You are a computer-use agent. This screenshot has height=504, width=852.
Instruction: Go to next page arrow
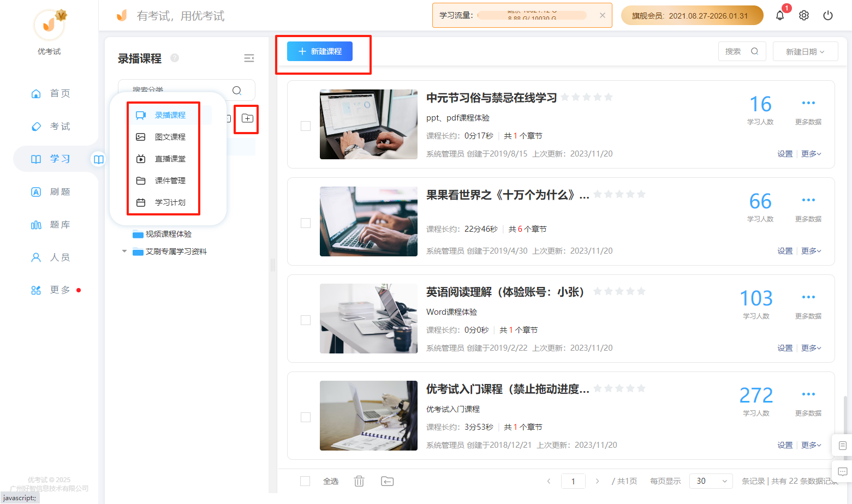click(x=597, y=481)
